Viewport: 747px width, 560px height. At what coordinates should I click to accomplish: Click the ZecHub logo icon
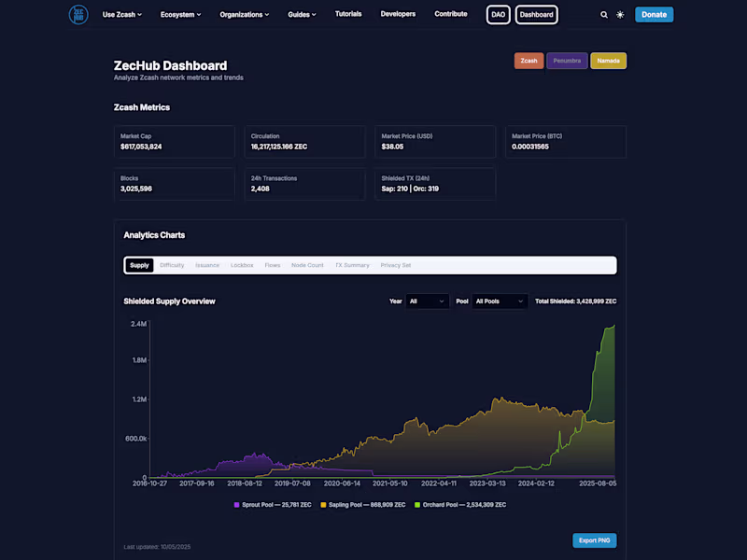point(78,15)
